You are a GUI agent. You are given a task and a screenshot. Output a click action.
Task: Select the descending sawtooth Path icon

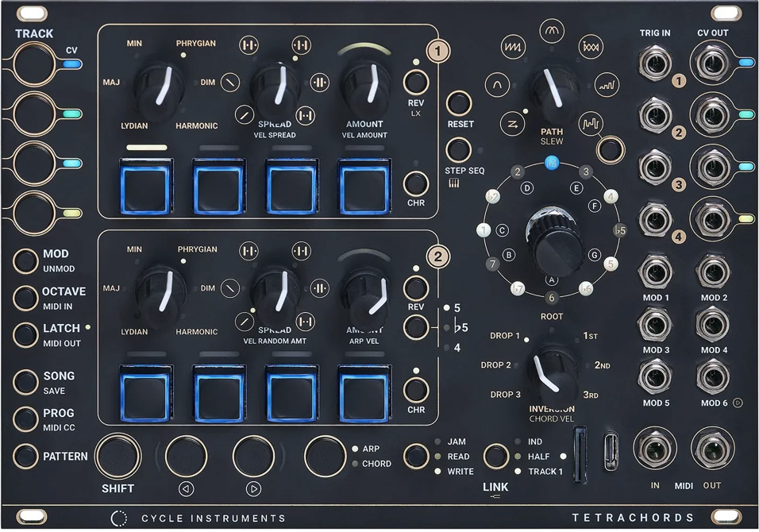(513, 47)
